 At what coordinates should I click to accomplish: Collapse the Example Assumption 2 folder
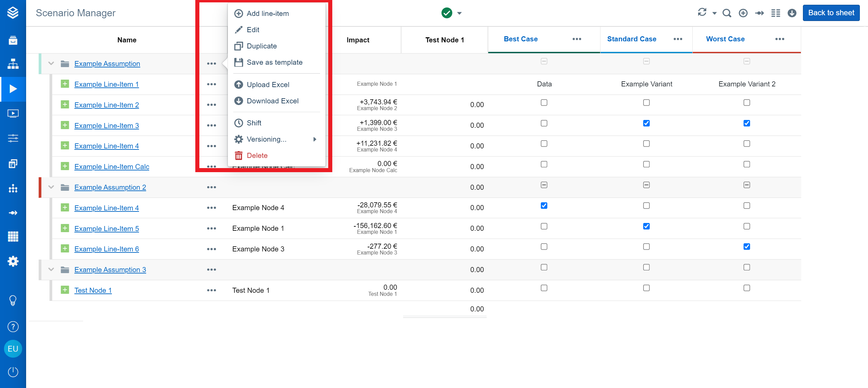pyautogui.click(x=51, y=187)
